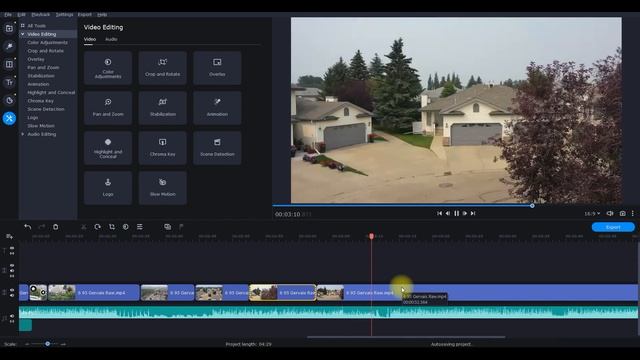Select Chroma Key in the sidebar list
Screen dimensions: 640x360
(40, 101)
